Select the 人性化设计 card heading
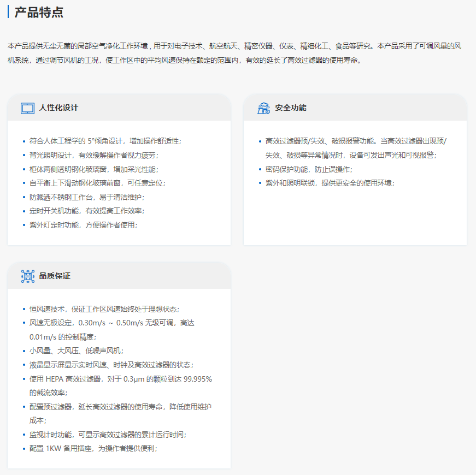Viewport: 476px width, 475px height. point(58,108)
